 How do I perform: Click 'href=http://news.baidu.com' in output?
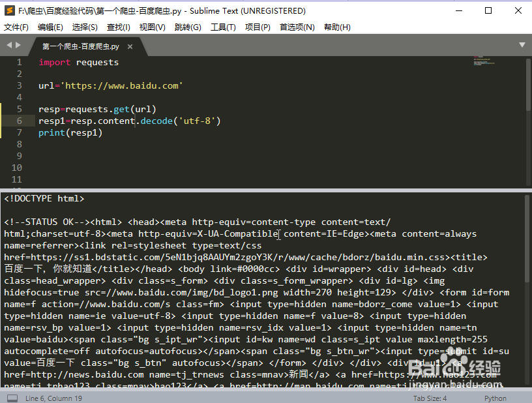point(74,374)
